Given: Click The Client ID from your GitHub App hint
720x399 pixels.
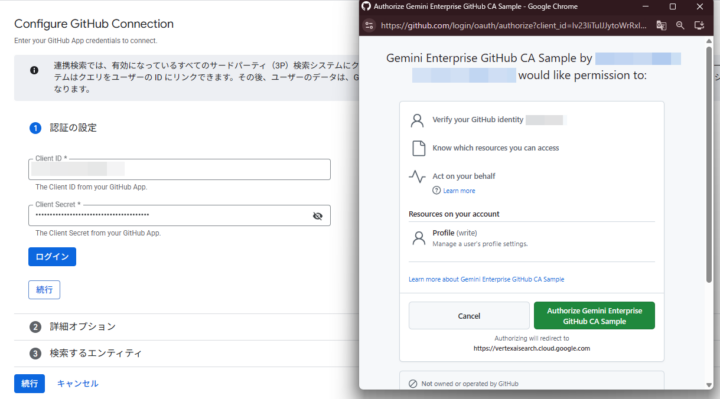Looking at the screenshot, I should point(91,187).
